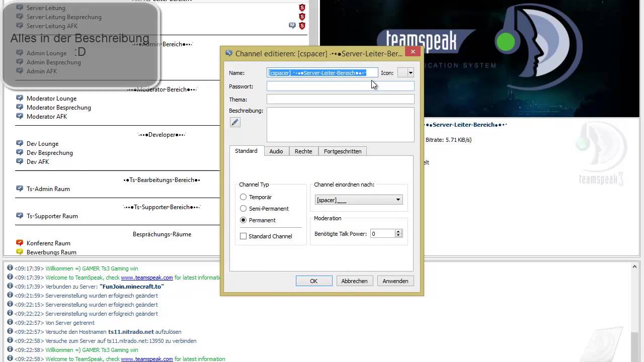
Task: Click TeamSpeak icon in dialog title bar
Action: [229, 53]
